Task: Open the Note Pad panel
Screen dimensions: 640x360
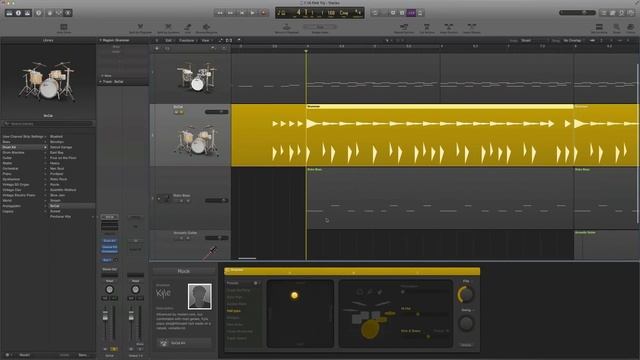Action: coord(613,13)
